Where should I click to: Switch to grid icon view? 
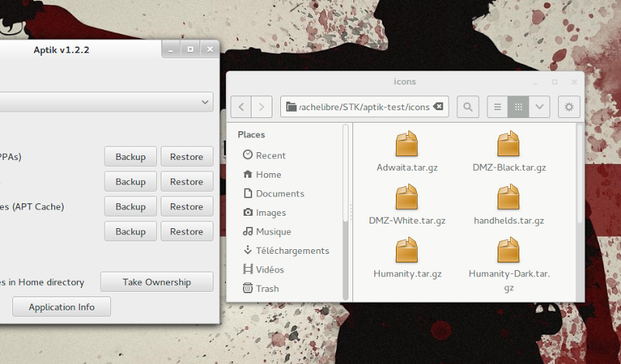tap(519, 107)
